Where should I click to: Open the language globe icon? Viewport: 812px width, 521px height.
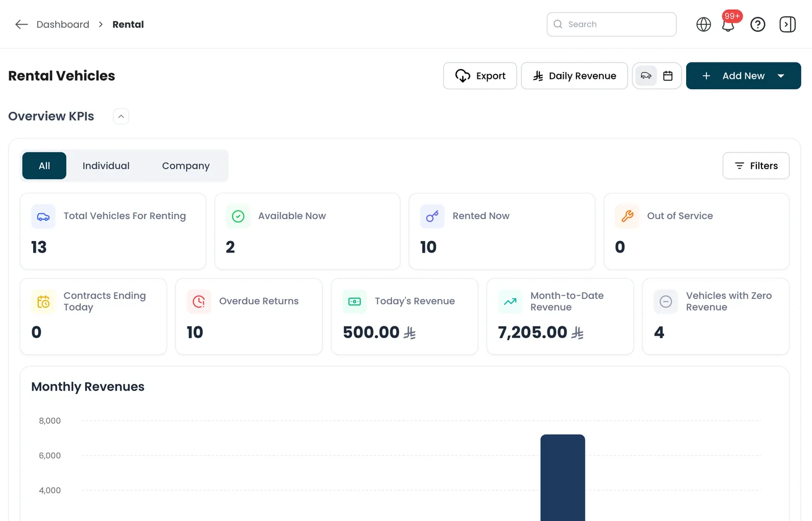(704, 24)
